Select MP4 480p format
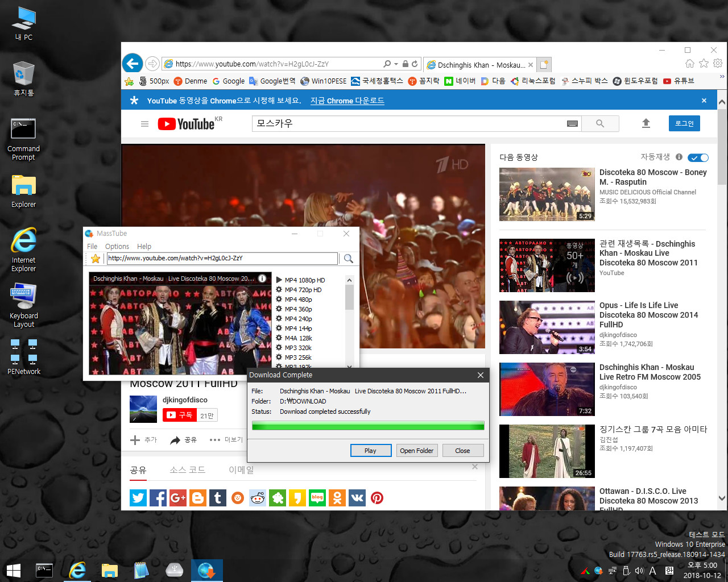Screen dimensions: 728x582 [x=294, y=300]
